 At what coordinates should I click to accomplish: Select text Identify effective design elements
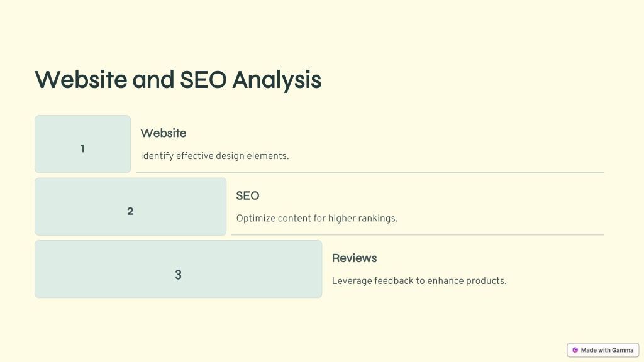[x=215, y=156]
